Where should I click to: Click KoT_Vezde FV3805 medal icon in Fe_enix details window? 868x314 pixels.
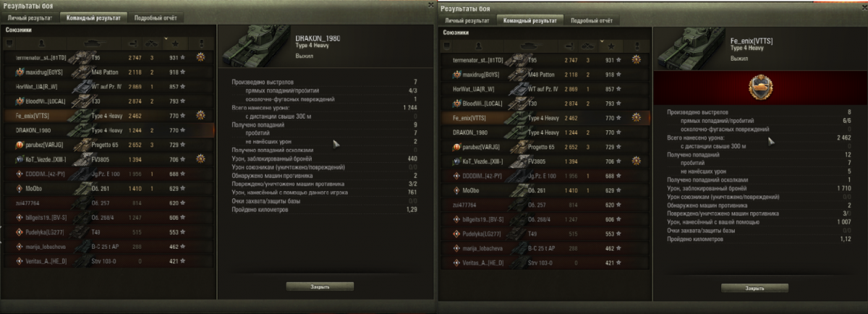pyautogui.click(x=637, y=160)
